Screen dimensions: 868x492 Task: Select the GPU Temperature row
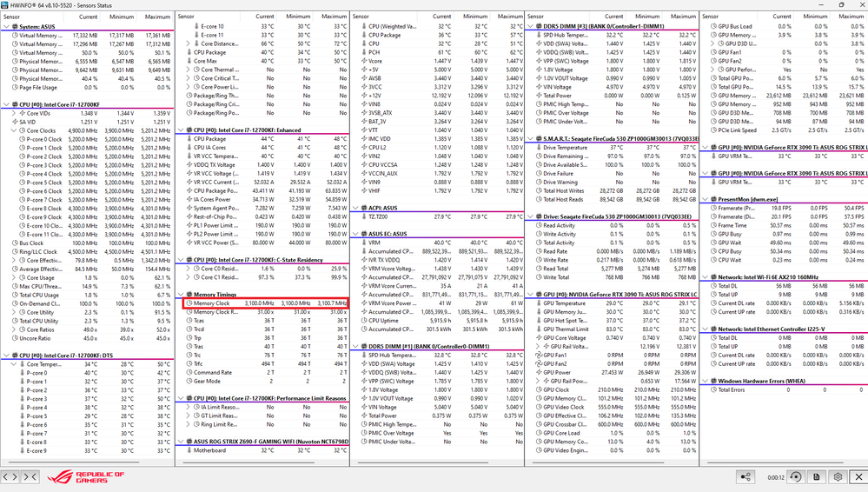pyautogui.click(x=613, y=303)
